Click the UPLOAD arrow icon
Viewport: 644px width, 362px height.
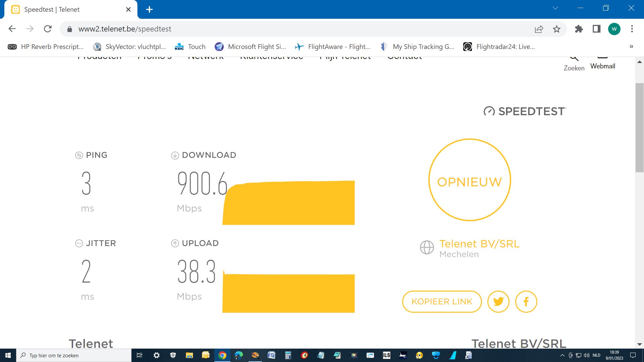tap(174, 243)
